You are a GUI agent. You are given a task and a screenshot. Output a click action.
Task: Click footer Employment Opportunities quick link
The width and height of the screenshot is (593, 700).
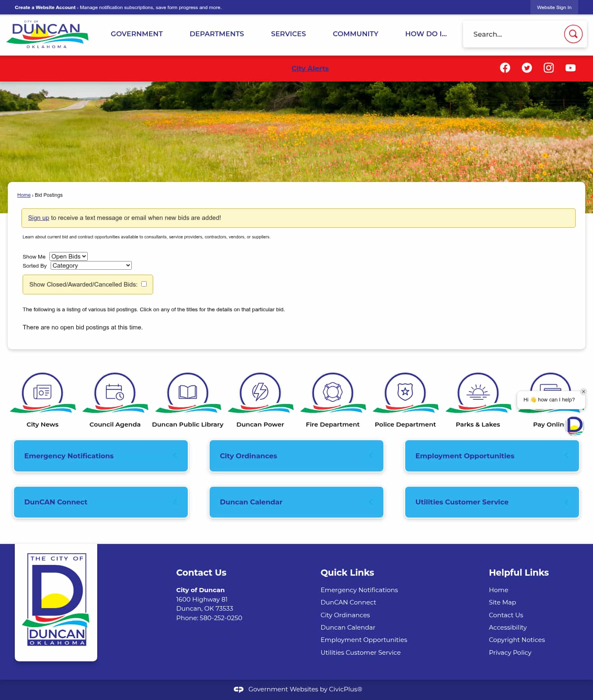pos(364,640)
